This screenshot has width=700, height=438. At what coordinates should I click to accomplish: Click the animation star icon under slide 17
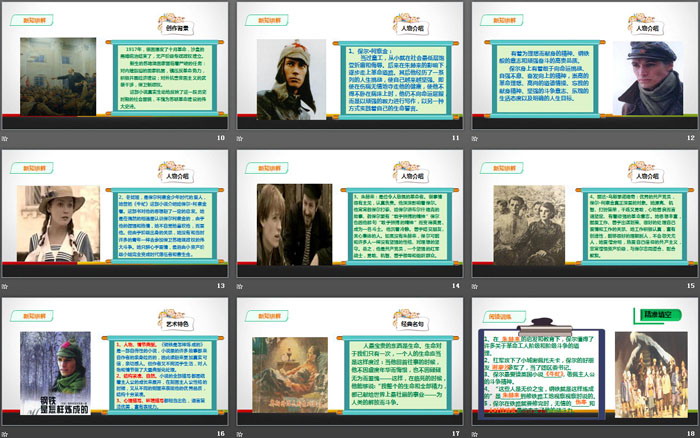(240, 434)
